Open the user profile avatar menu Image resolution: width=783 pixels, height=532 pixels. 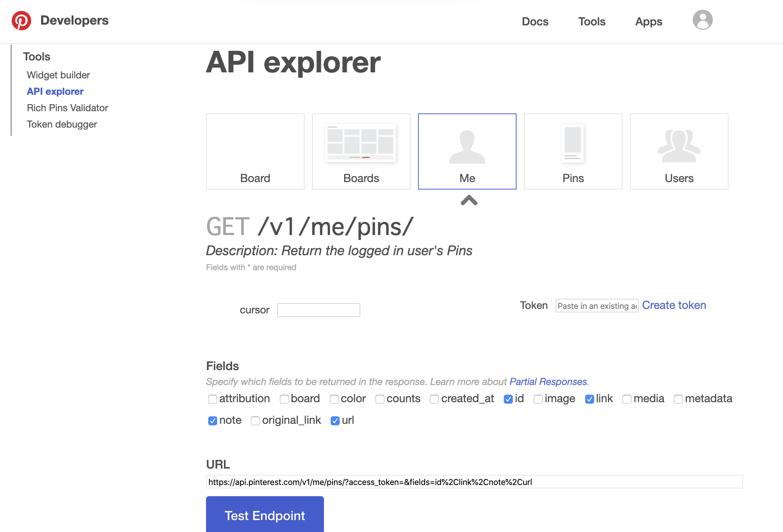coord(702,20)
